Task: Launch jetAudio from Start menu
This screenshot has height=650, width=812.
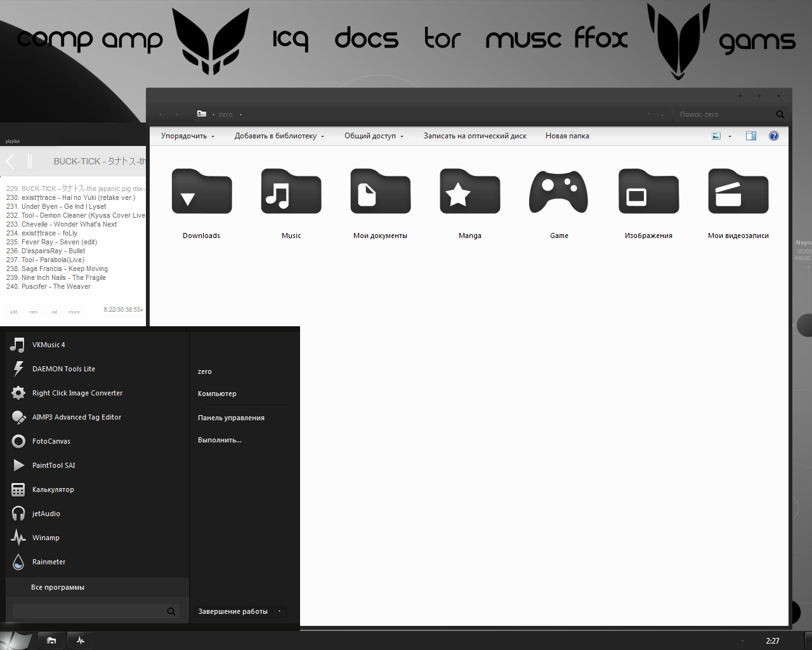Action: tap(98, 514)
